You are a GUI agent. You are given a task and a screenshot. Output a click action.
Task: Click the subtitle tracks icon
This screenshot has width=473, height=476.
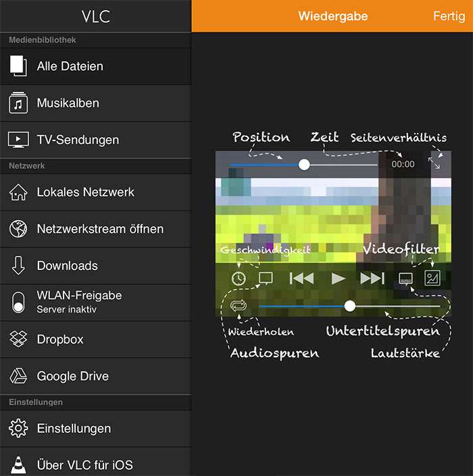tap(405, 278)
